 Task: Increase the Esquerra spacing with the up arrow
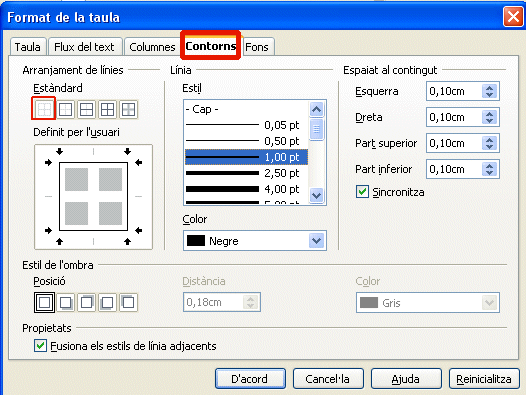[x=489, y=88]
